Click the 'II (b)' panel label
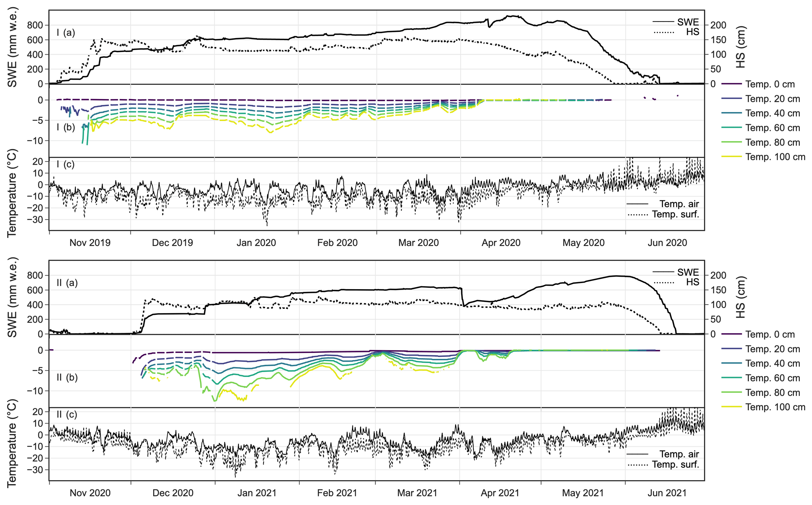Viewport: 812px width, 505px height. [67, 378]
